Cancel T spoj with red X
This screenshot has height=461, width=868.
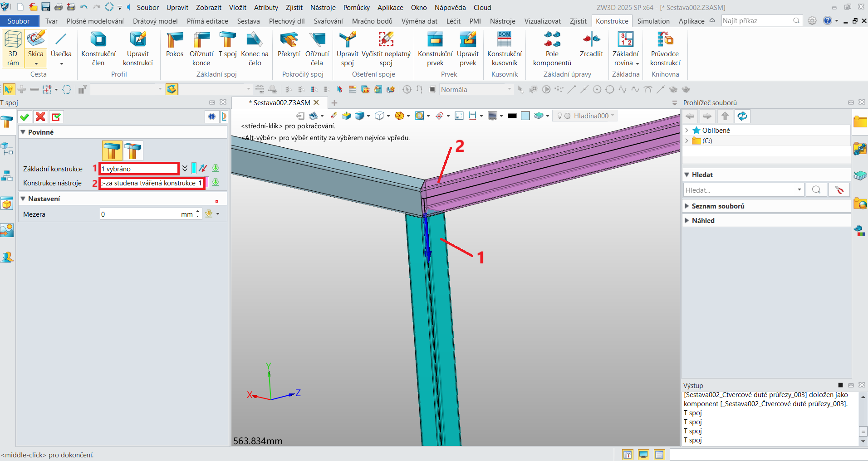click(x=40, y=117)
